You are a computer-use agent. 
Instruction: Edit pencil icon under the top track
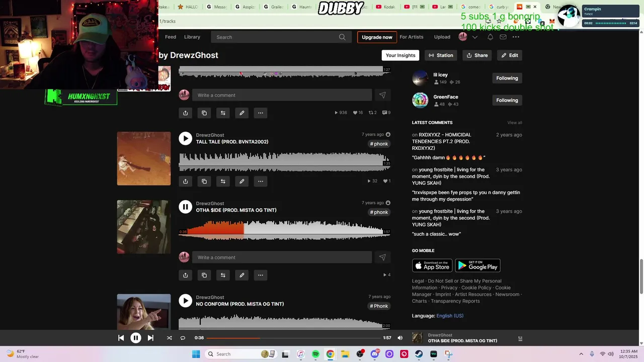tap(242, 113)
